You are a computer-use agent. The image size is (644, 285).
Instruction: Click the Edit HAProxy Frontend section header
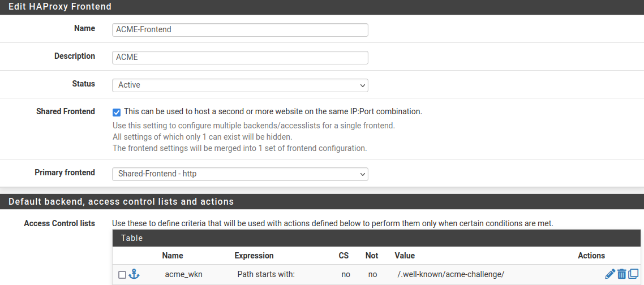(x=60, y=7)
